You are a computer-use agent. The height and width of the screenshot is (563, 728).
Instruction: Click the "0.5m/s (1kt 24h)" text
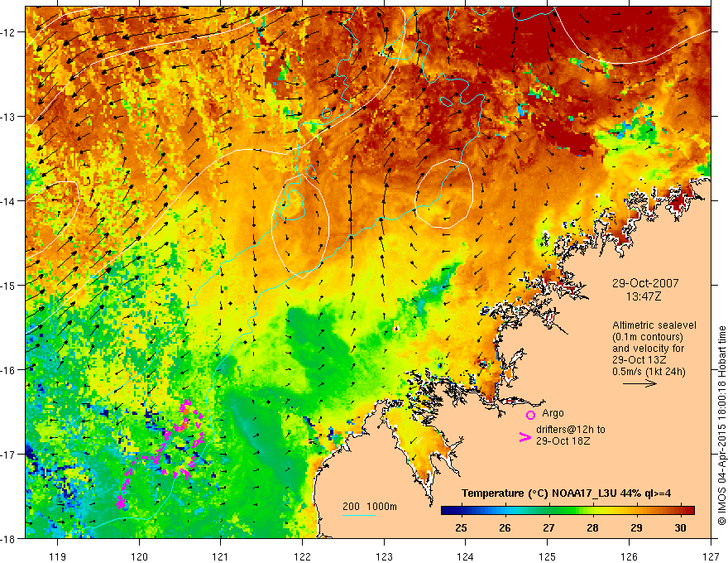[x=649, y=372]
